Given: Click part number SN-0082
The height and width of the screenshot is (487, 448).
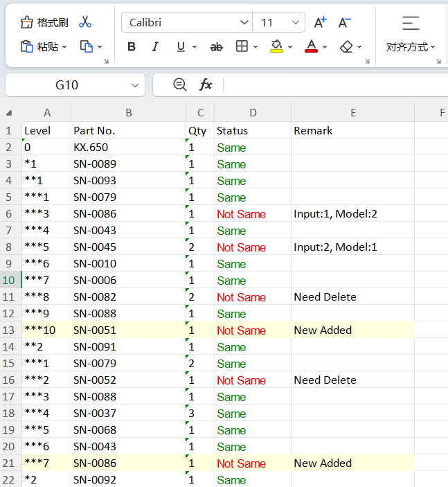Looking at the screenshot, I should pyautogui.click(x=129, y=297).
